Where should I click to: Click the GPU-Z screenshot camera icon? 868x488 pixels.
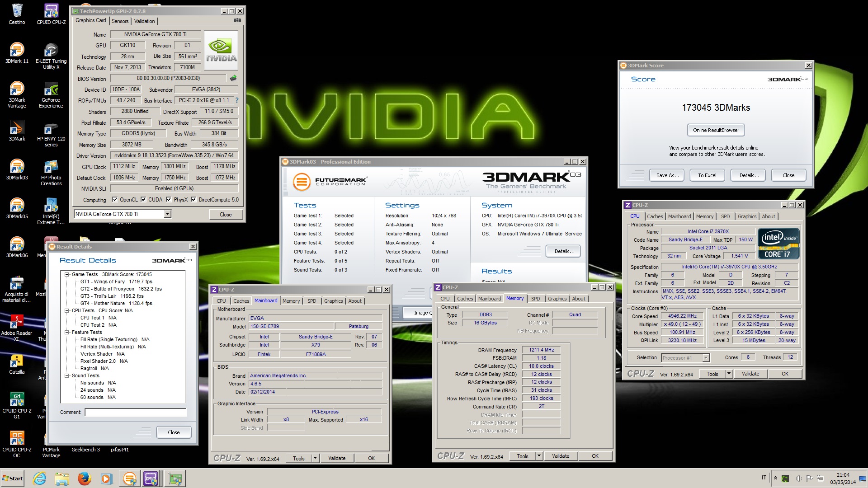(x=237, y=20)
